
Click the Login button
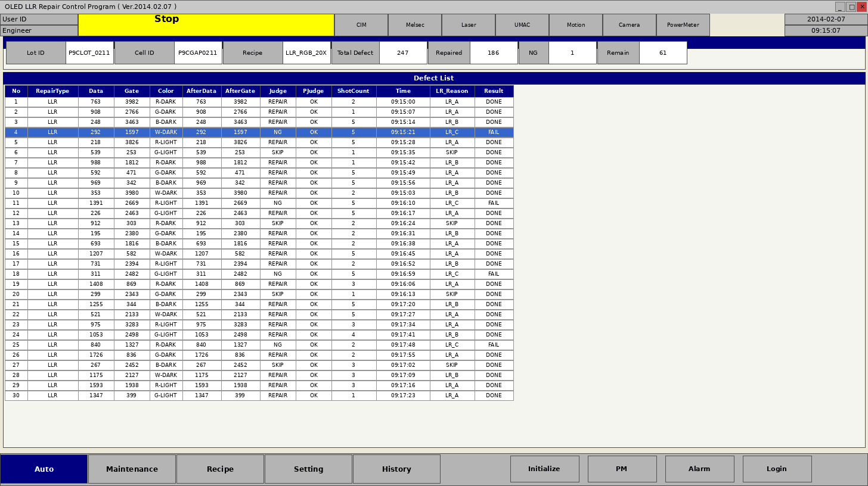click(x=777, y=469)
